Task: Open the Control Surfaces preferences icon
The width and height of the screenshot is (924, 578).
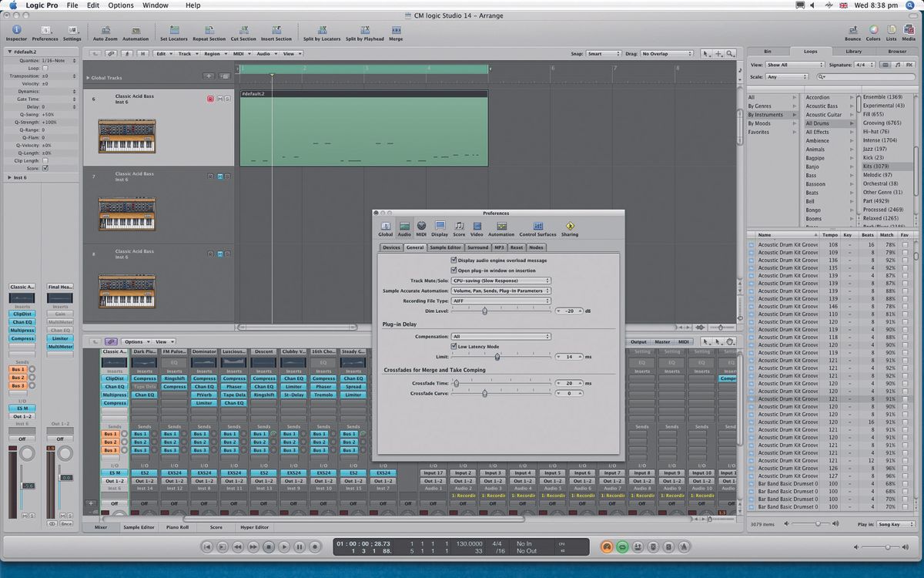Action: [537, 226]
